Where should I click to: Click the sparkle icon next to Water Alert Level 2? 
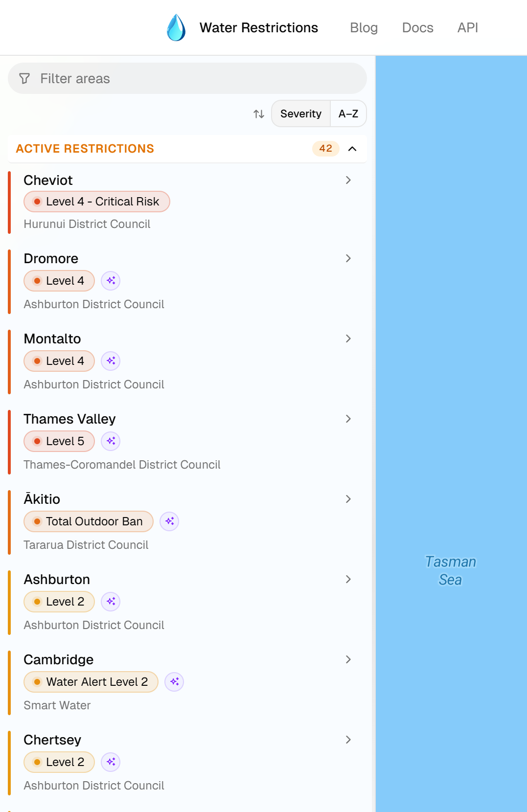click(x=174, y=682)
